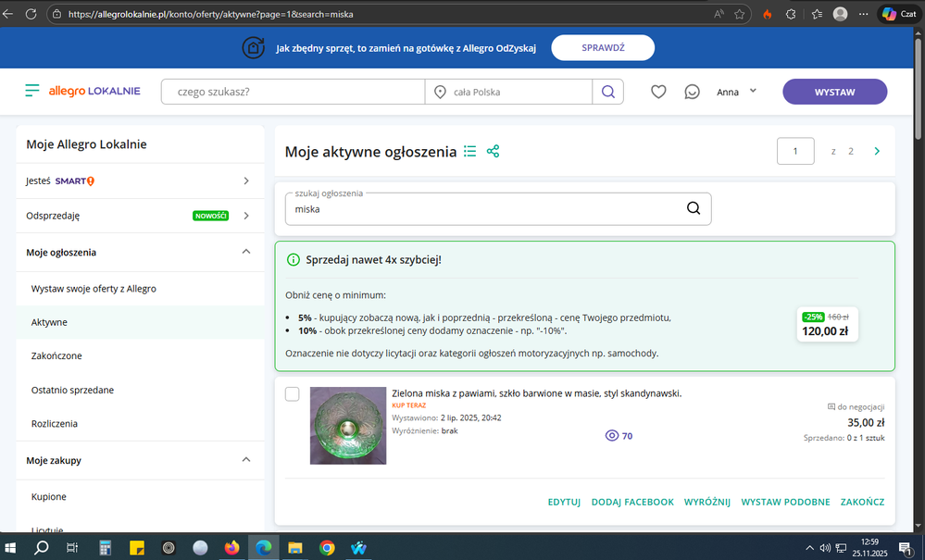The height and width of the screenshot is (560, 925).
Task: Open 'Ostatnio sprzedane' in sidebar
Action: tap(72, 390)
